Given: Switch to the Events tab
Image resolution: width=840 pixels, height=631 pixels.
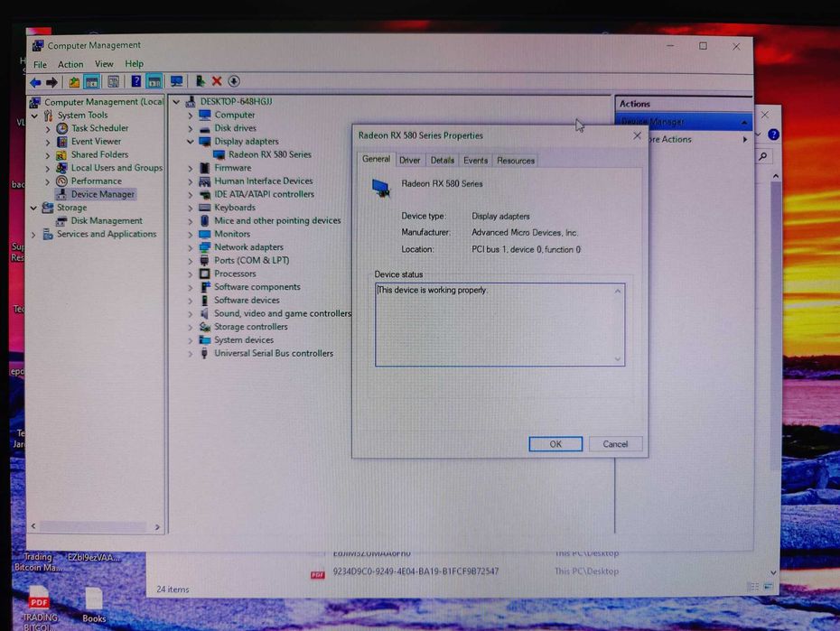Looking at the screenshot, I should 475,161.
